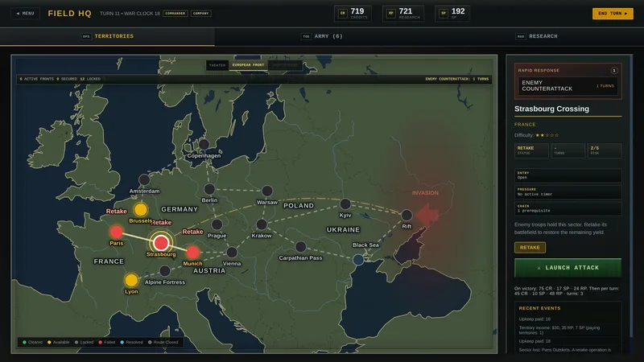644x362 pixels.
Task: Select the Commander badge
Action: pos(175,13)
